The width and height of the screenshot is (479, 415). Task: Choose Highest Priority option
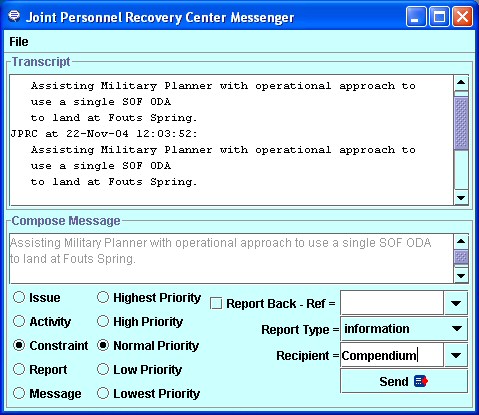pyautogui.click(x=103, y=297)
